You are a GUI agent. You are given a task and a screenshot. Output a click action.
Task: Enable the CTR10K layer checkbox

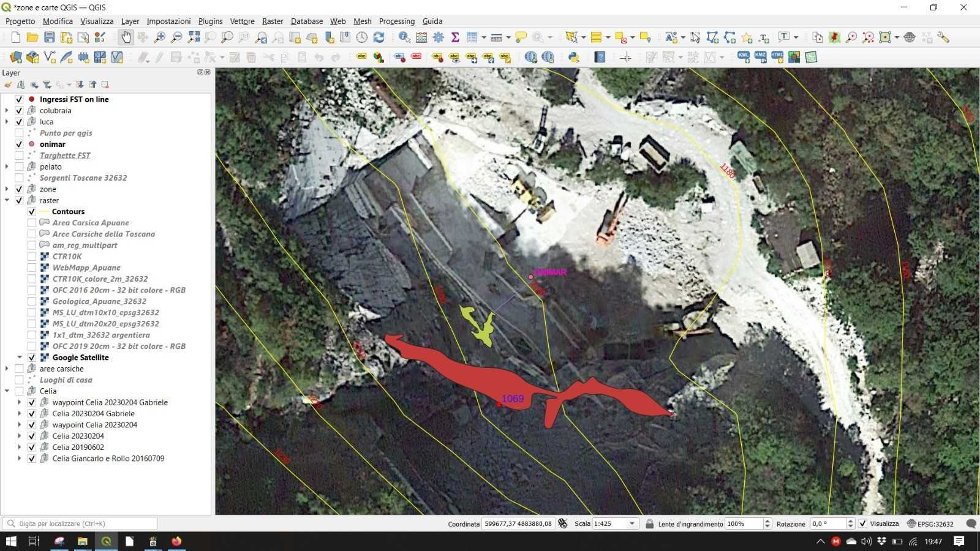click(x=32, y=257)
